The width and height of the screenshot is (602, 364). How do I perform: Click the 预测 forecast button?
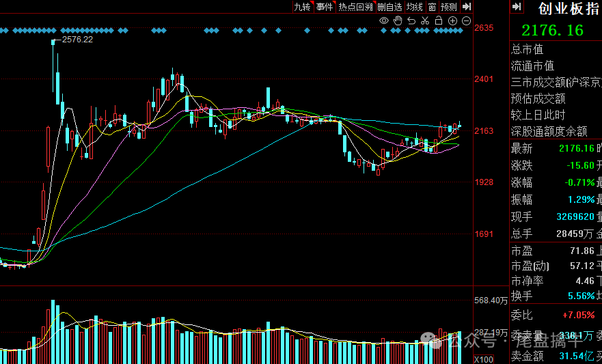(449, 7)
